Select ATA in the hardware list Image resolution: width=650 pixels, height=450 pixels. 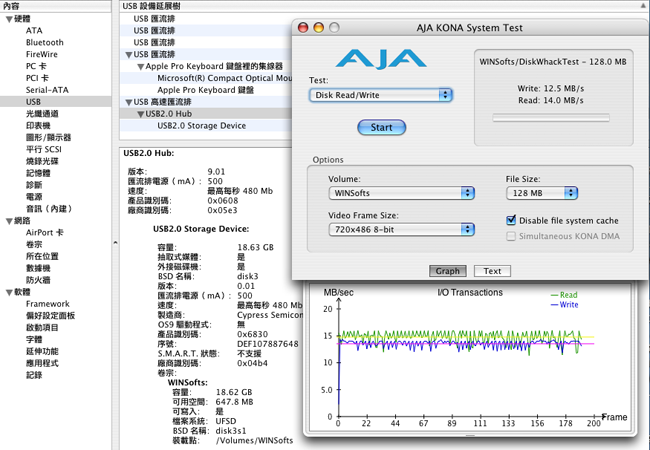click(x=34, y=31)
